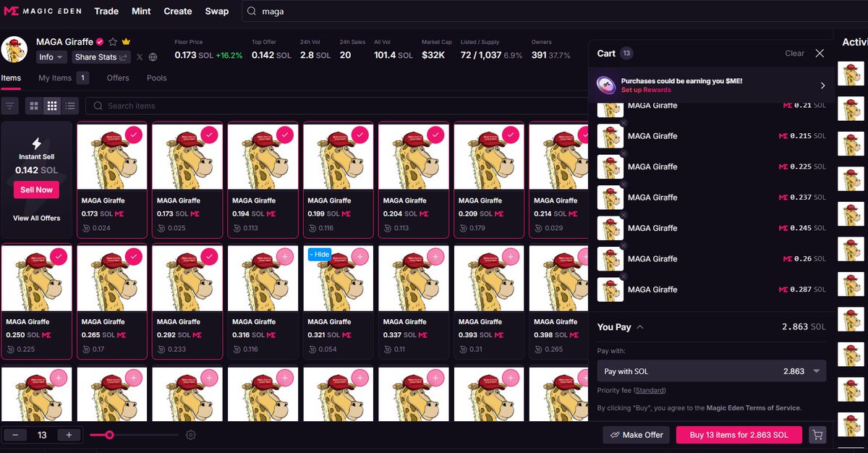Open the Create menu
868x453 pixels.
178,12
